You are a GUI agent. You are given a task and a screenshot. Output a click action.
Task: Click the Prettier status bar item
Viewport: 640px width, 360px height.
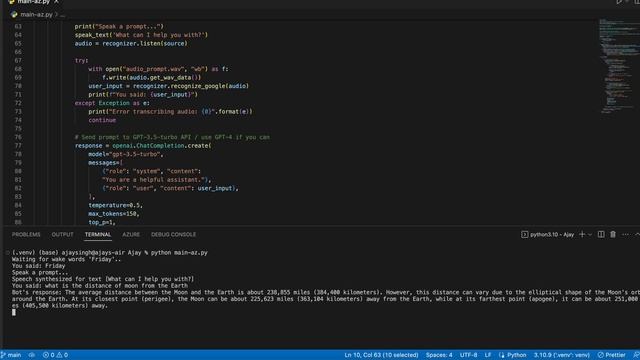pyautogui.click(x=612, y=355)
